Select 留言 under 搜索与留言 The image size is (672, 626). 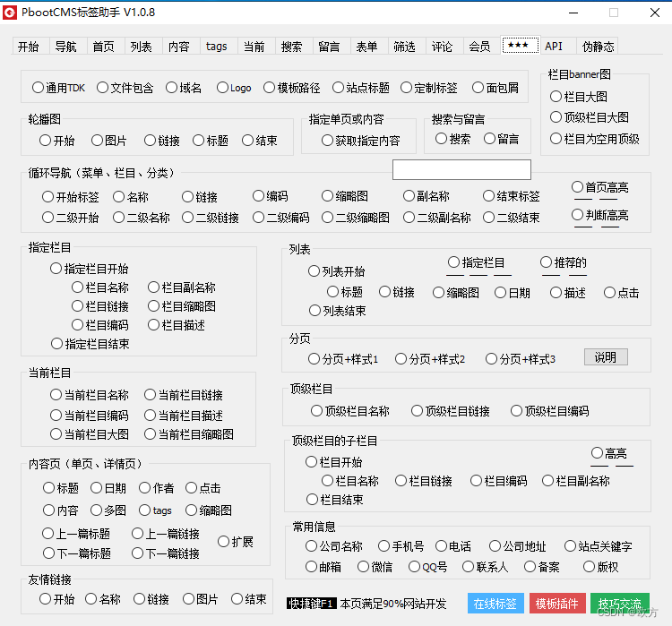[x=502, y=139]
